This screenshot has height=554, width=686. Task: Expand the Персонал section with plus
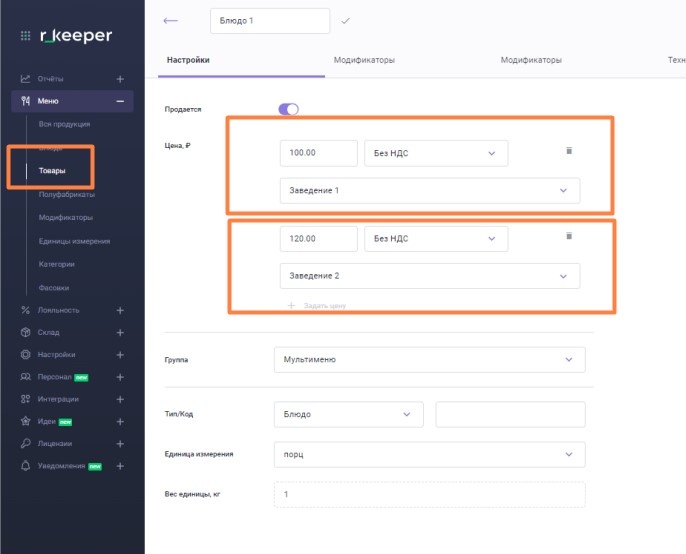[120, 377]
